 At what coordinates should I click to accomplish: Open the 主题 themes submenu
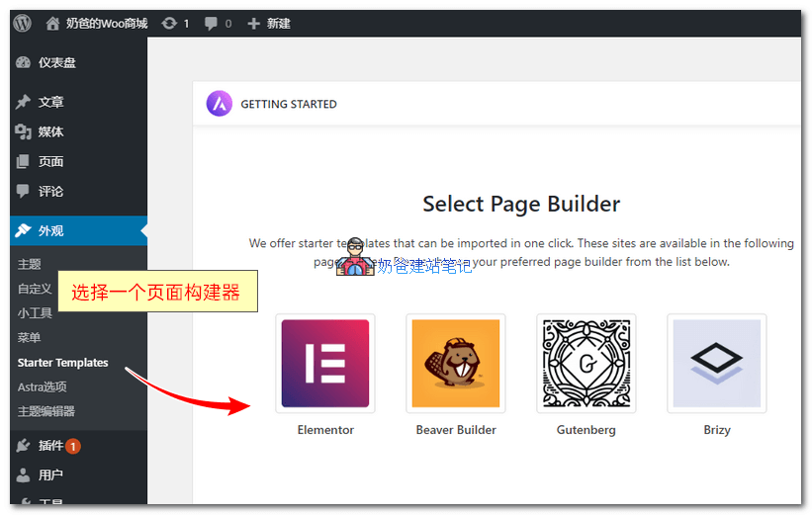[29, 264]
